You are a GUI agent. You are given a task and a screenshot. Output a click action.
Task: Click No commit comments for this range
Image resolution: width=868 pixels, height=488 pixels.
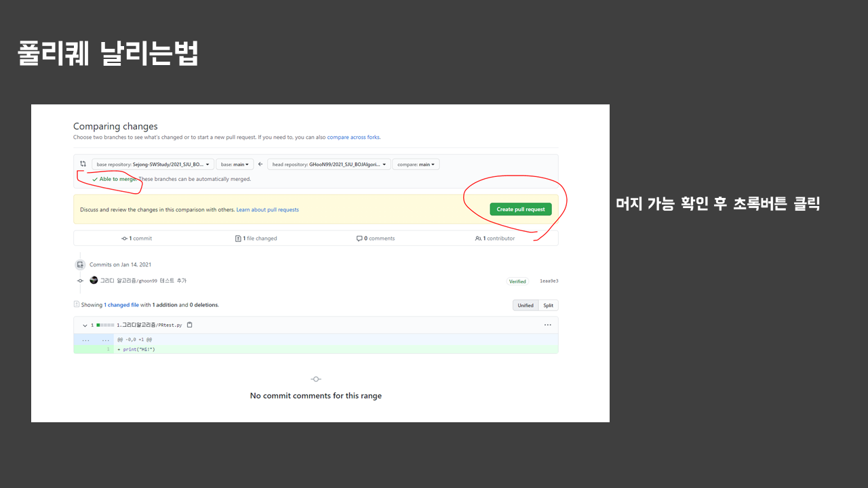click(316, 396)
